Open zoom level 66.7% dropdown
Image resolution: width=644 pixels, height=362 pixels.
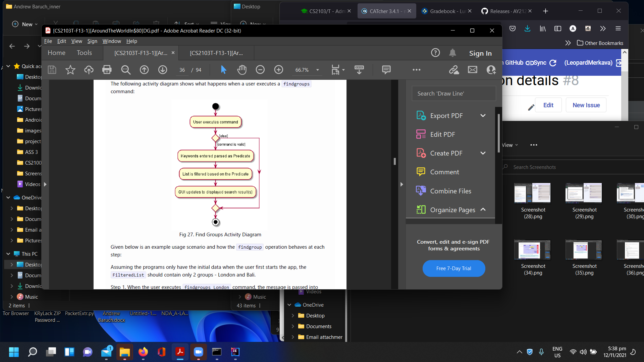click(317, 70)
